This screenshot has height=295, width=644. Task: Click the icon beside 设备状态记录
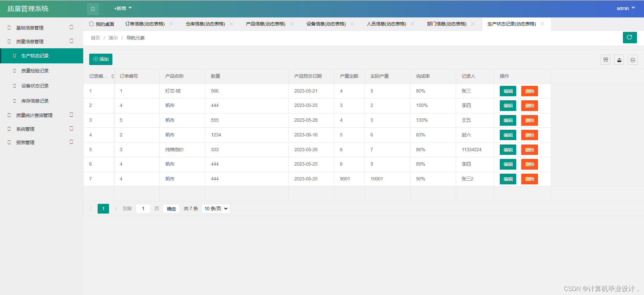[14, 86]
